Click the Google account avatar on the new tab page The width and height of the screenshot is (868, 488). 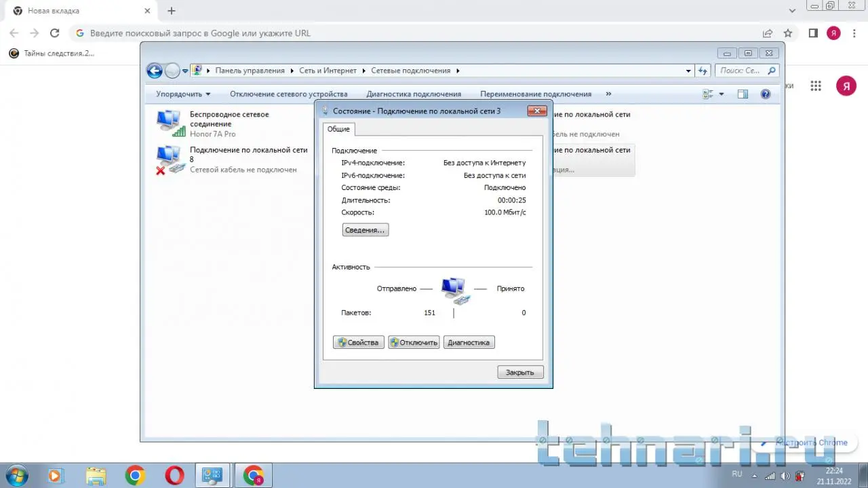pyautogui.click(x=846, y=86)
